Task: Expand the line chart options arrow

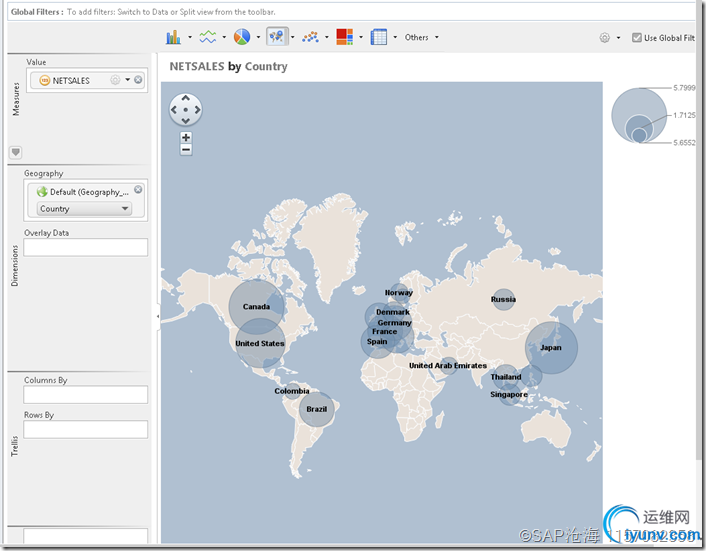Action: [x=224, y=37]
